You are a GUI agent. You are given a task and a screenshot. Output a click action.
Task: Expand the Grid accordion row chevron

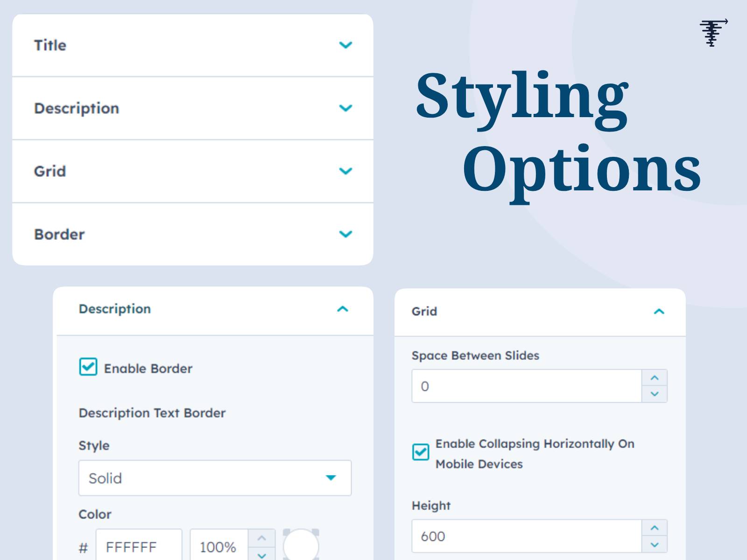click(345, 171)
